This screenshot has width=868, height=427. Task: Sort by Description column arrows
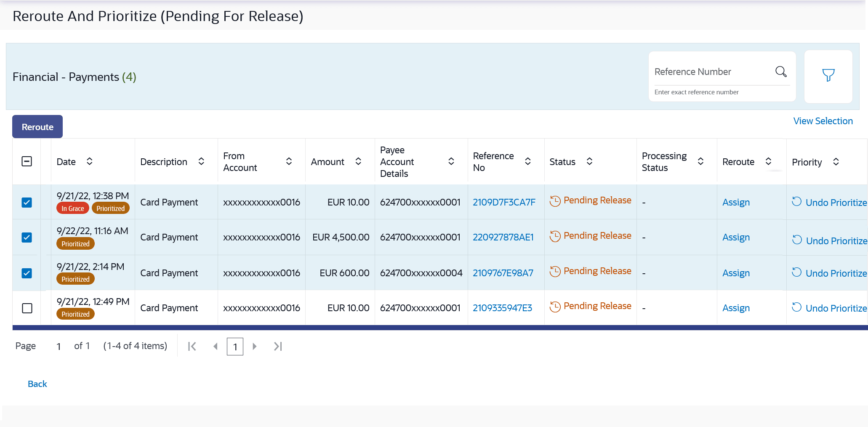point(201,161)
